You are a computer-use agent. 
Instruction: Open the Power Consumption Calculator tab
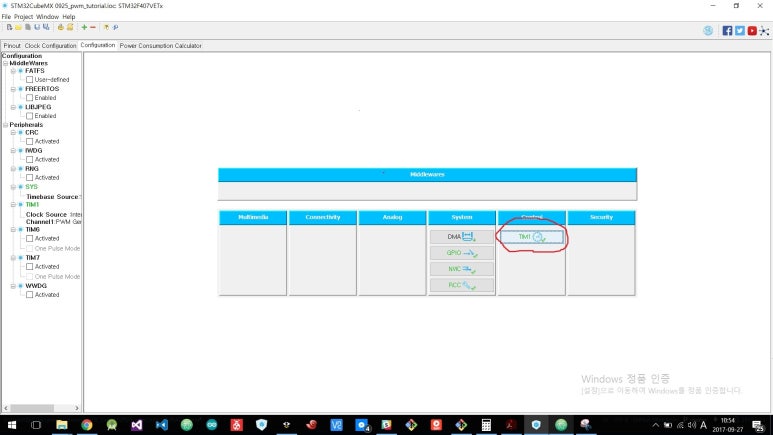(161, 45)
